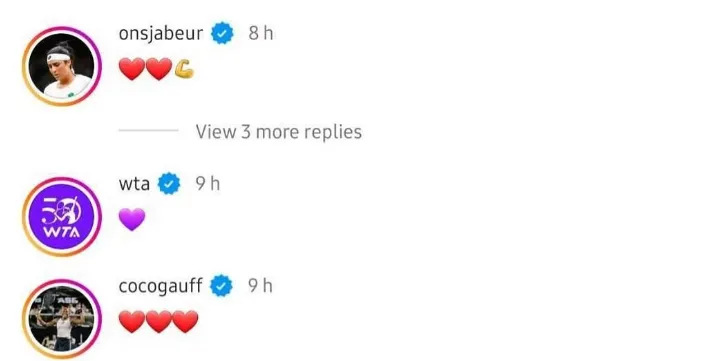Click the onsjabeur username

pyautogui.click(x=161, y=33)
